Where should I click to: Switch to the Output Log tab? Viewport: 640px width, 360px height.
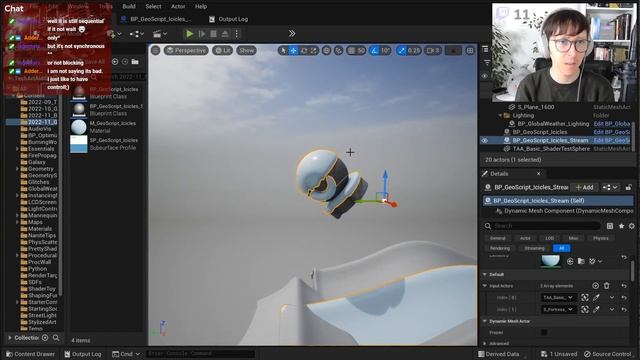coord(229,19)
